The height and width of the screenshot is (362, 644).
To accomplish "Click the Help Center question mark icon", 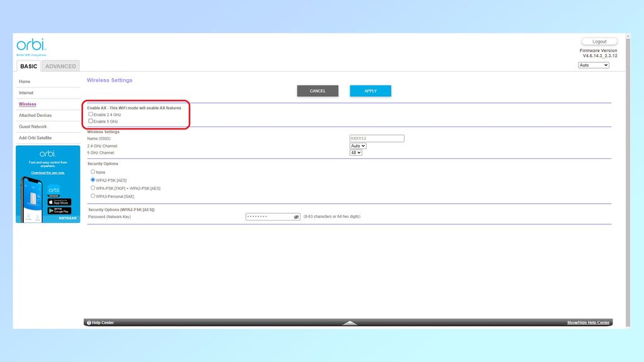I will [x=89, y=322].
